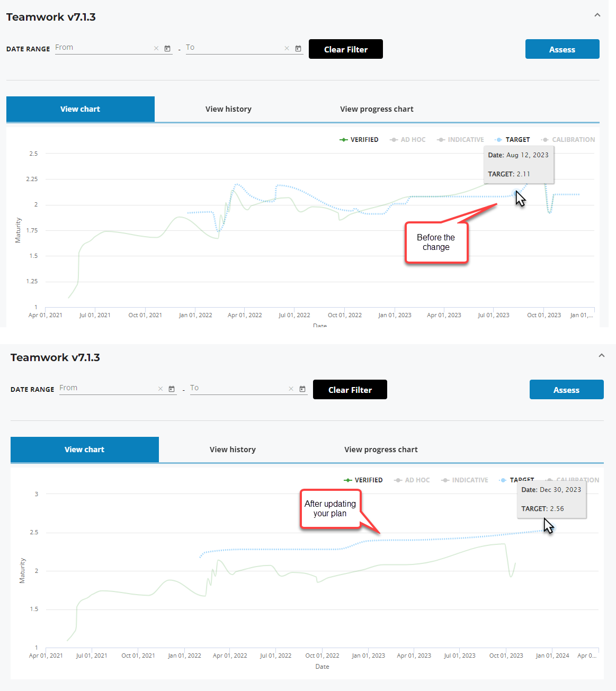616x691 pixels.
Task: Clear the From date using its X icon
Action: click(156, 48)
